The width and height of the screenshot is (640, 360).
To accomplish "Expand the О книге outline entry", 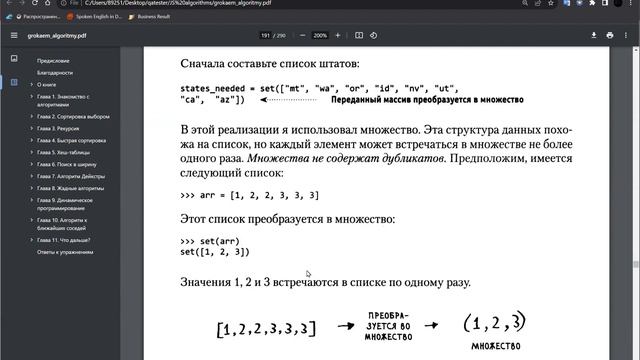I will click(31, 84).
